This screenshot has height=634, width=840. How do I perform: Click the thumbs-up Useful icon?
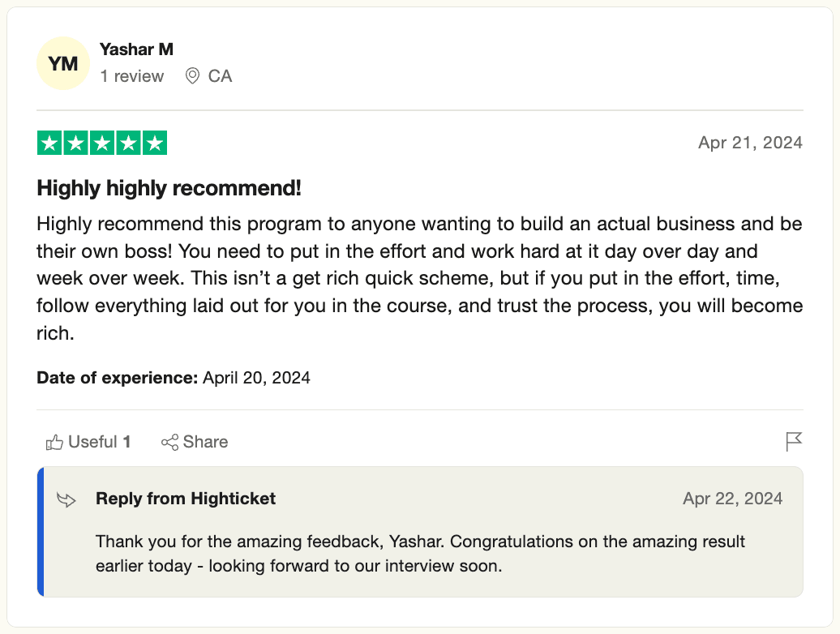[x=55, y=442]
